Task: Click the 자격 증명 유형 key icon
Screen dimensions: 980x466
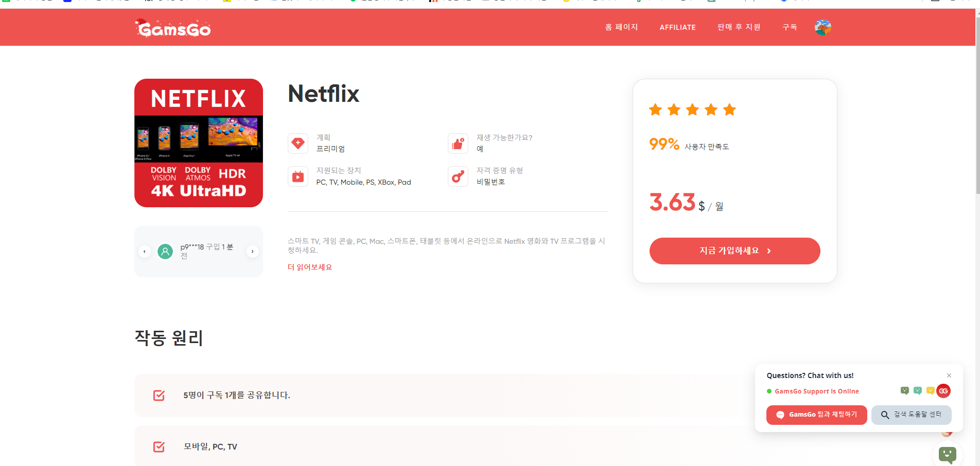Action: click(458, 176)
